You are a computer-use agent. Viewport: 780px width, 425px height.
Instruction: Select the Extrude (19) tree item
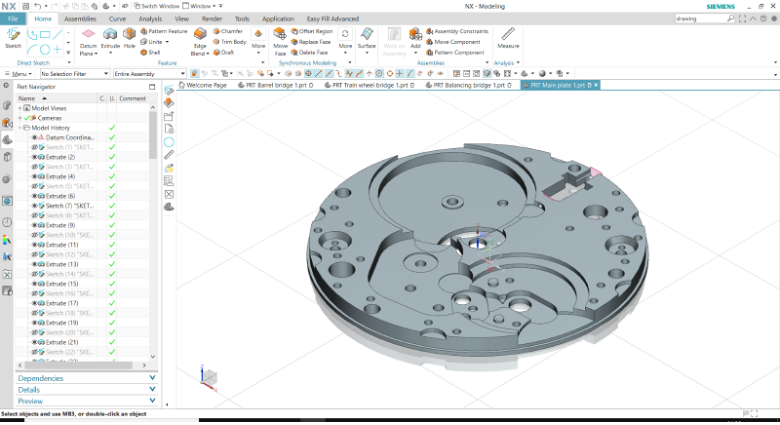coord(62,322)
